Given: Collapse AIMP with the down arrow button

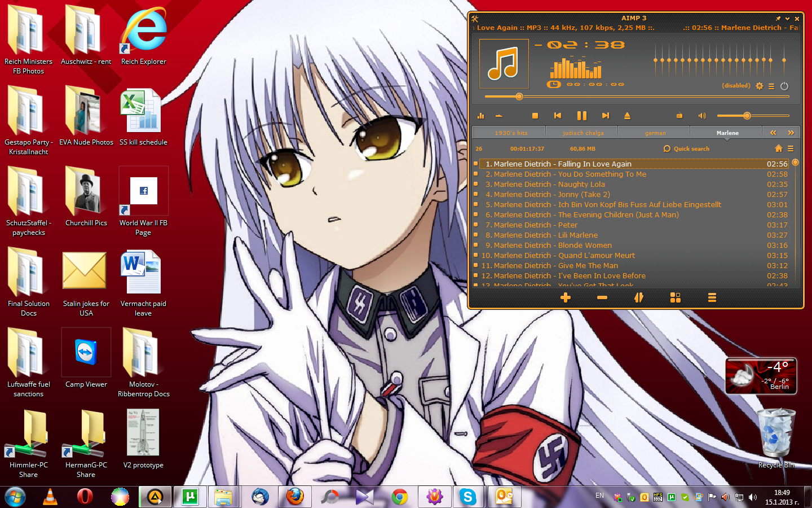Looking at the screenshot, I should (x=788, y=19).
